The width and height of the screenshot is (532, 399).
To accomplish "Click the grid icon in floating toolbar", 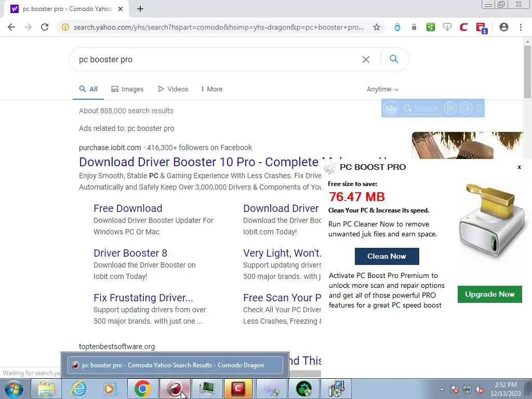I will [450, 108].
